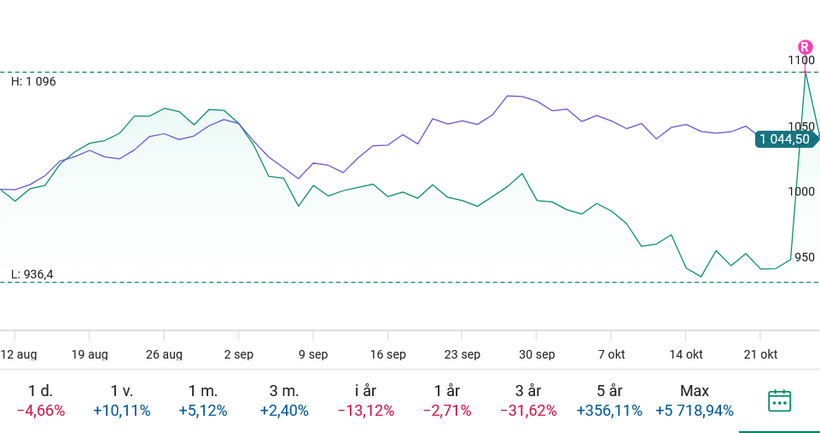Click the 30 sep date axis label

pyautogui.click(x=537, y=354)
